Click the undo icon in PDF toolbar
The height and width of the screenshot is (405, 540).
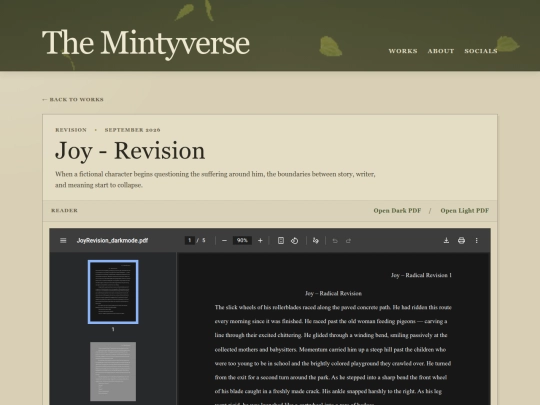coord(335,240)
